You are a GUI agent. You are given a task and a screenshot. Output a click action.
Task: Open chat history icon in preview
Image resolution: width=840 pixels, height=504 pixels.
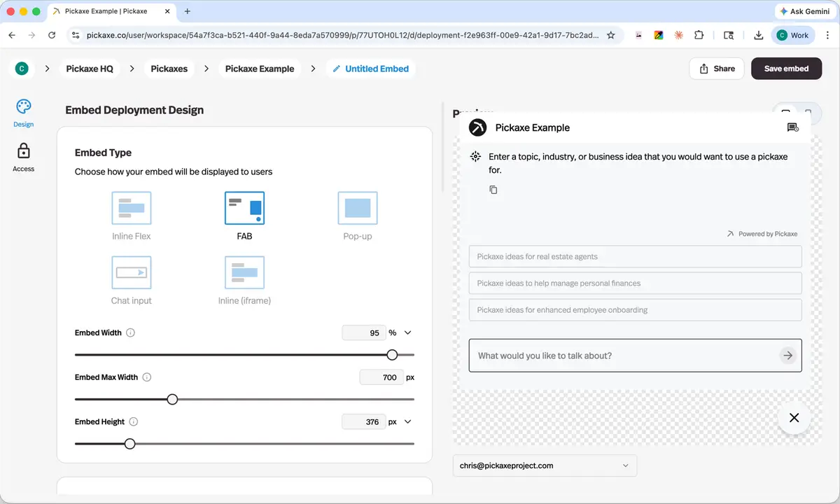[x=792, y=127]
